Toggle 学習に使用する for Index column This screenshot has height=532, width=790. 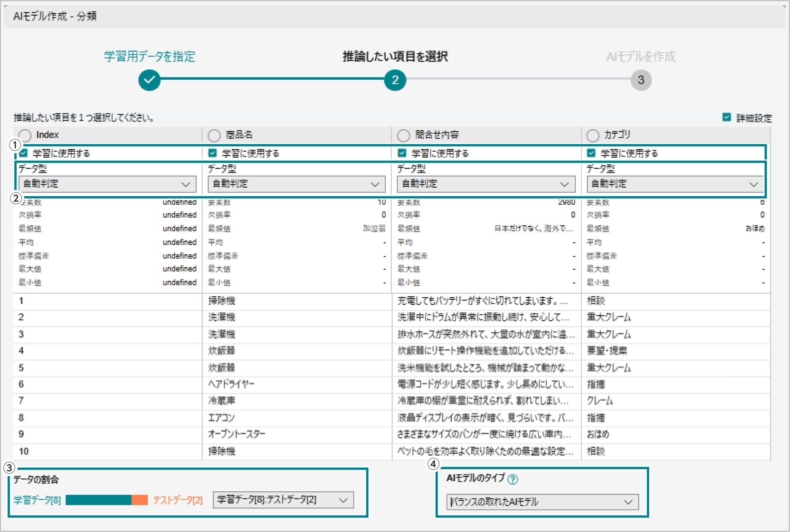[x=24, y=153]
